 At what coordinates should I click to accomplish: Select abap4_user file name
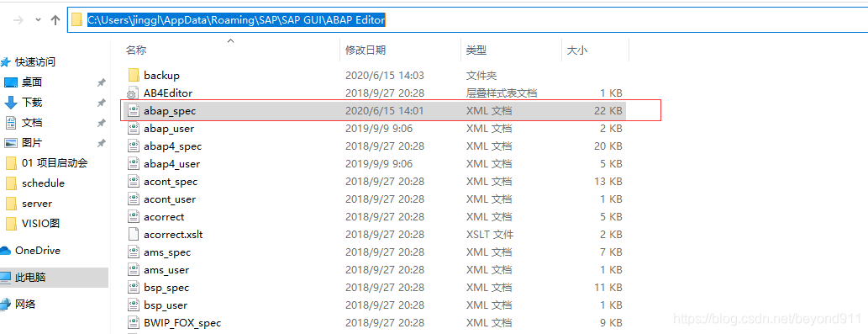click(172, 164)
